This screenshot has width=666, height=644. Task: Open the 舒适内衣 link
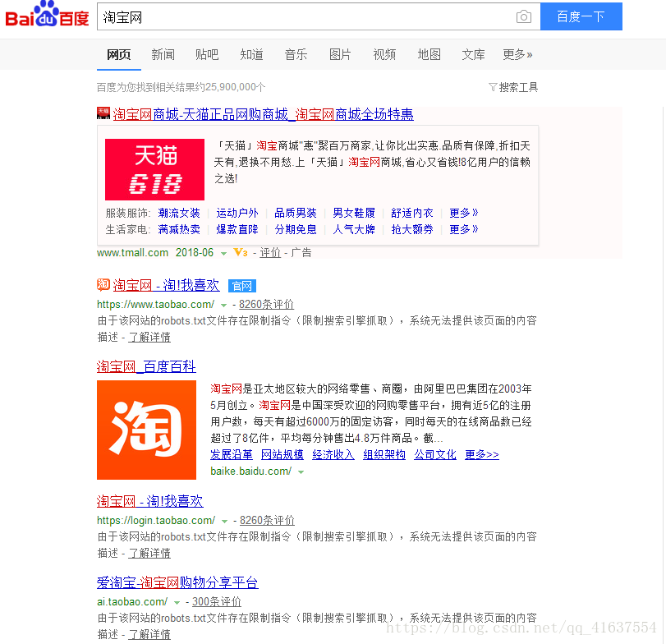(412, 213)
